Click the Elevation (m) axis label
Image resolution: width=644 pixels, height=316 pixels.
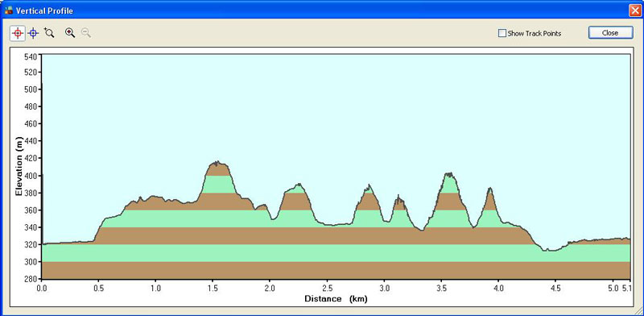pyautogui.click(x=19, y=167)
